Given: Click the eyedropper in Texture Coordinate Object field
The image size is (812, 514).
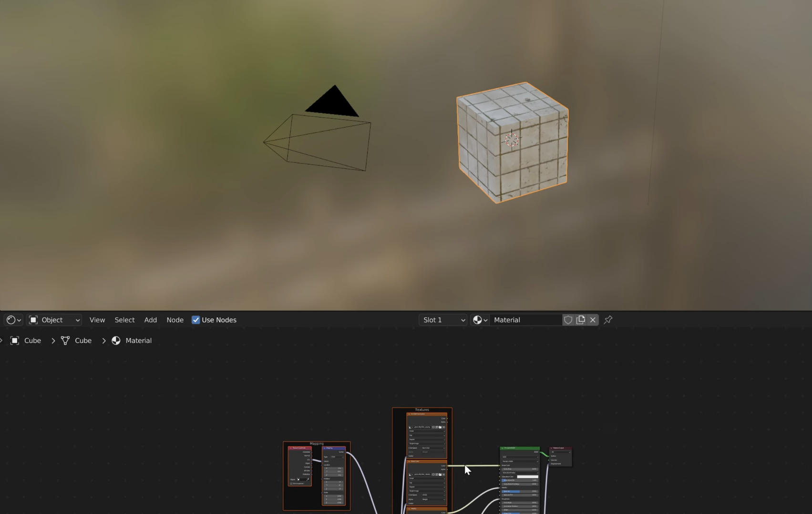Looking at the screenshot, I should click(x=308, y=479).
